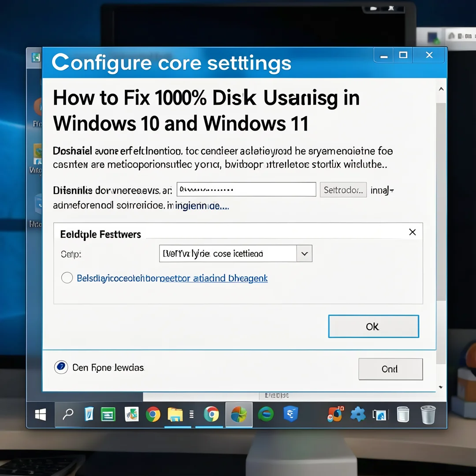
Task: Open the white bin icon in the taskbar
Action: [403, 414]
